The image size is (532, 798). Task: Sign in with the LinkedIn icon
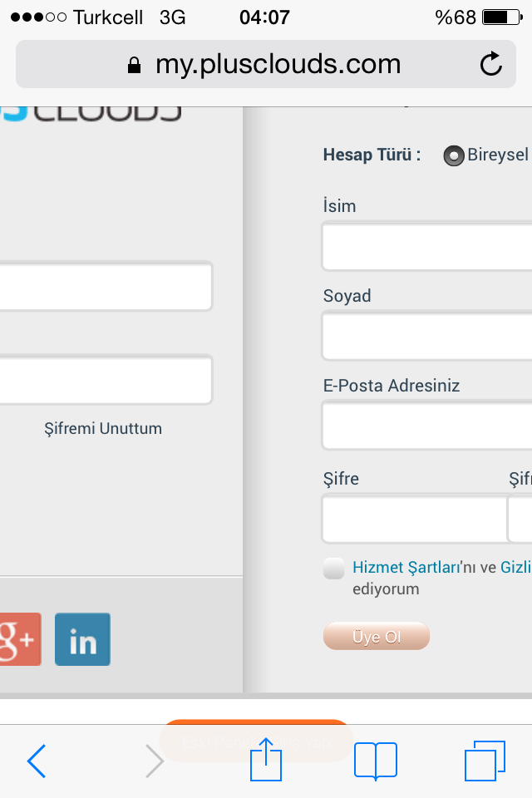[82, 639]
